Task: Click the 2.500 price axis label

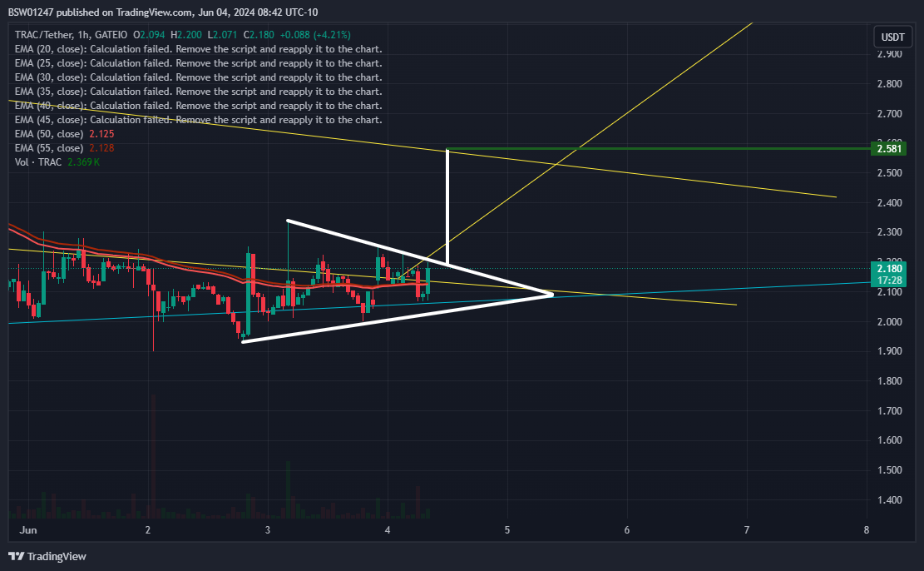Action: pos(889,173)
